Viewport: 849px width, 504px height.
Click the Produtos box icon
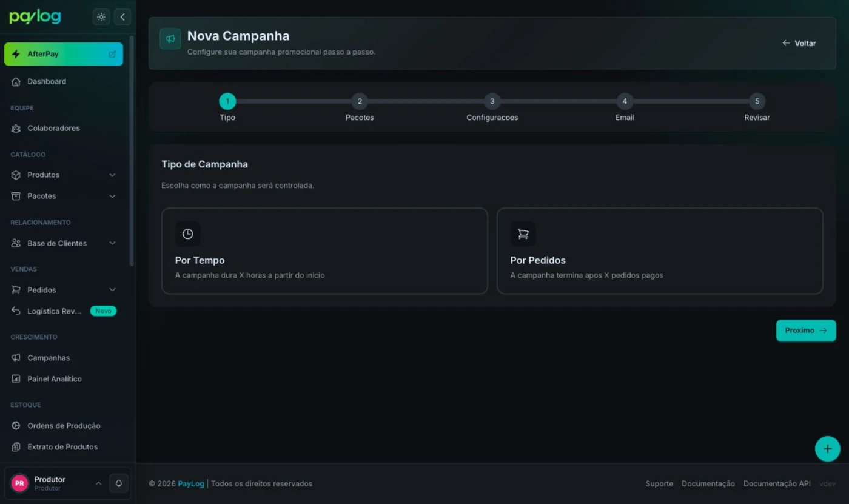16,175
